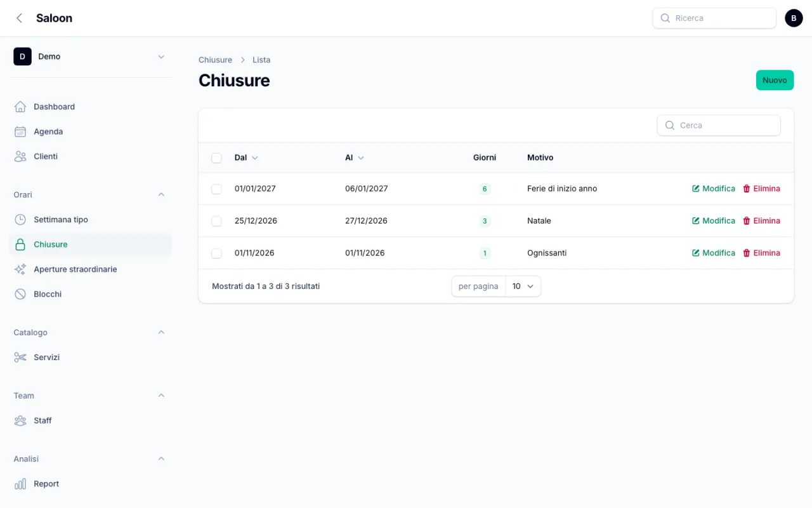Open the Settimana tipo clock icon
The height and width of the screenshot is (508, 812).
point(20,220)
